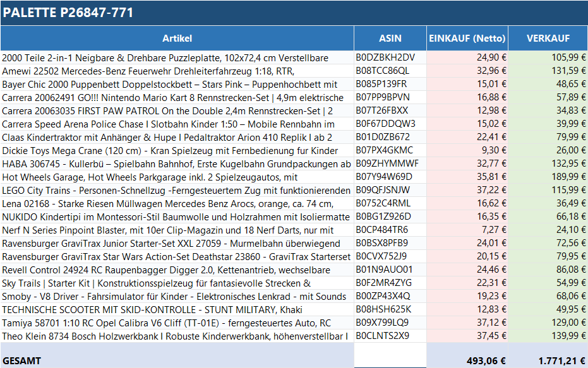
Task: Select ASIN cell B07T26FBXX
Action: click(x=381, y=110)
